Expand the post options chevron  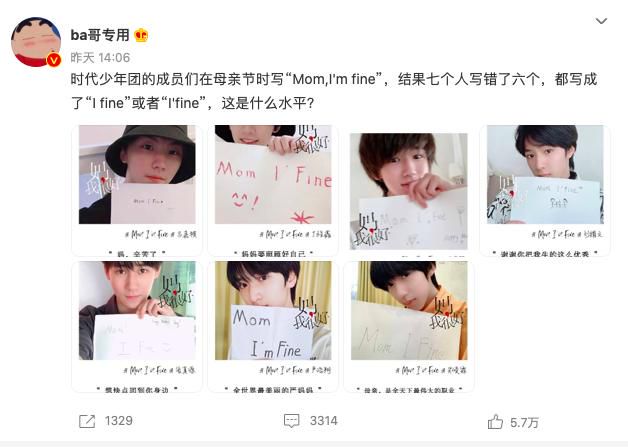click(601, 21)
